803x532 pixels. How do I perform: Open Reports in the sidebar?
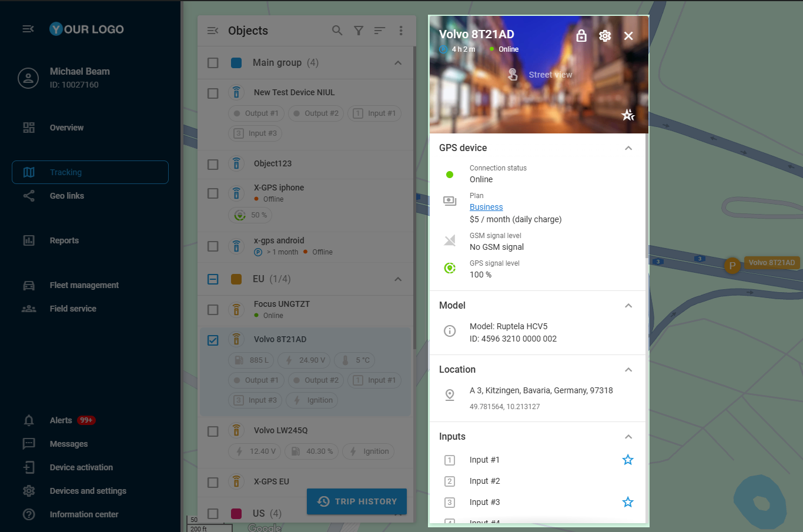64,240
